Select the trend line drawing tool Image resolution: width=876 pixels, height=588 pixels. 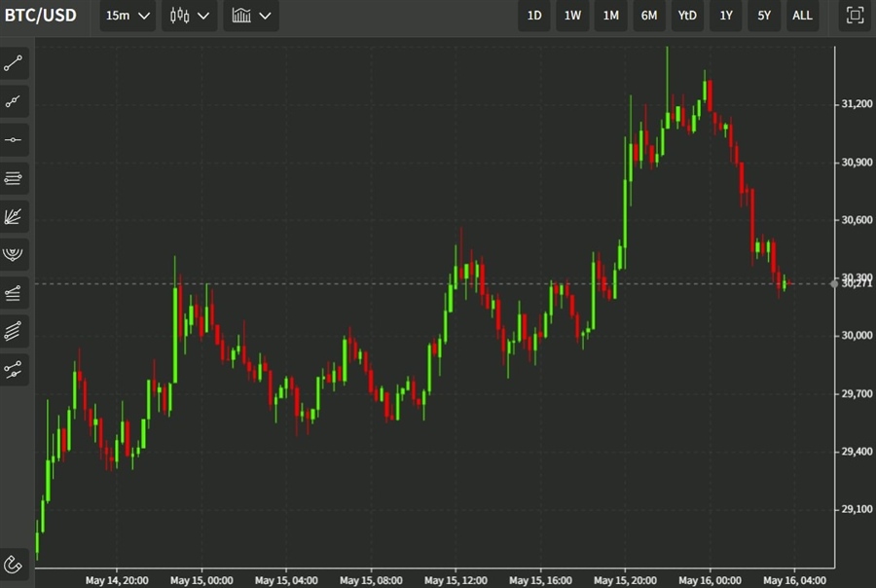14,63
